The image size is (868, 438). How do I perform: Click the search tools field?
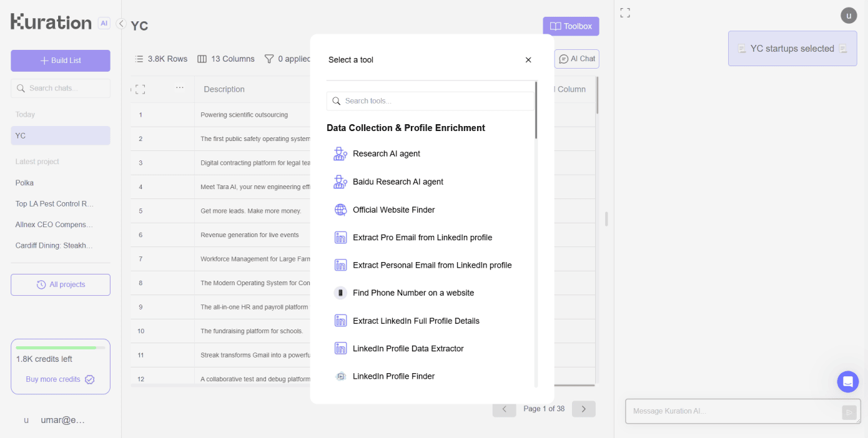pyautogui.click(x=430, y=101)
